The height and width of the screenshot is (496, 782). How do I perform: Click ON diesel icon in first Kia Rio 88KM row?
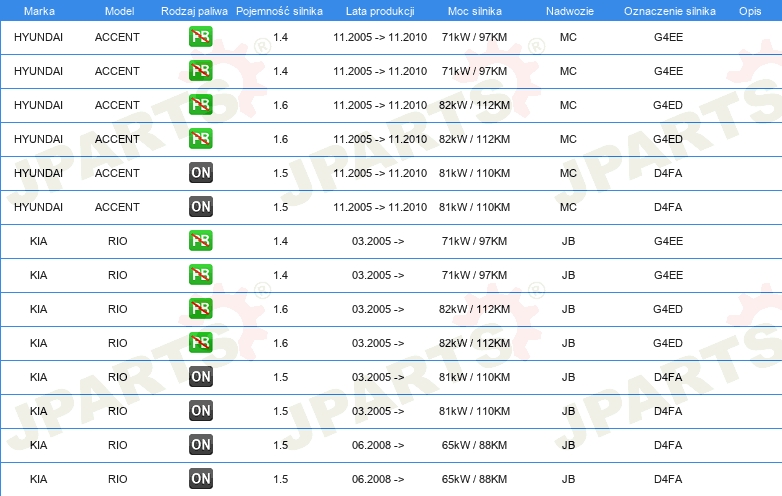[x=200, y=445]
